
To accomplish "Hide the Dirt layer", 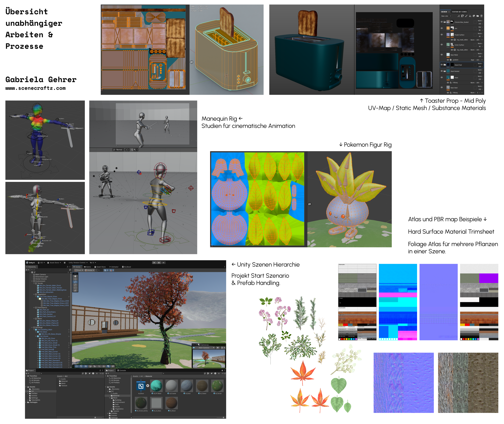I will [x=442, y=28].
